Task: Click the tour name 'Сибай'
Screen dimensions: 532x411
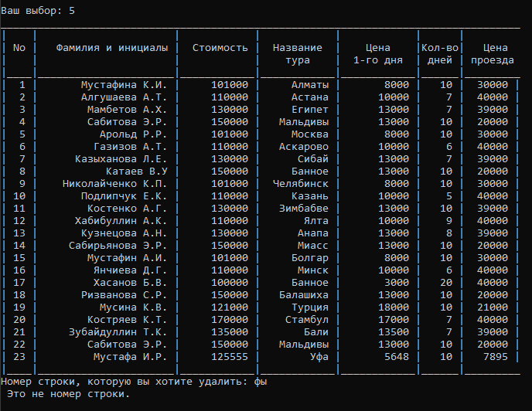Action: [313, 159]
